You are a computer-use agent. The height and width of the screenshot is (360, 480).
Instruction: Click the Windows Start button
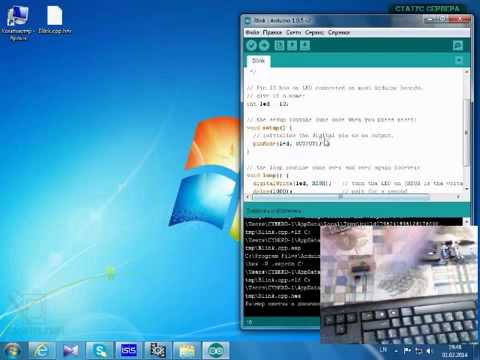coord(12,350)
